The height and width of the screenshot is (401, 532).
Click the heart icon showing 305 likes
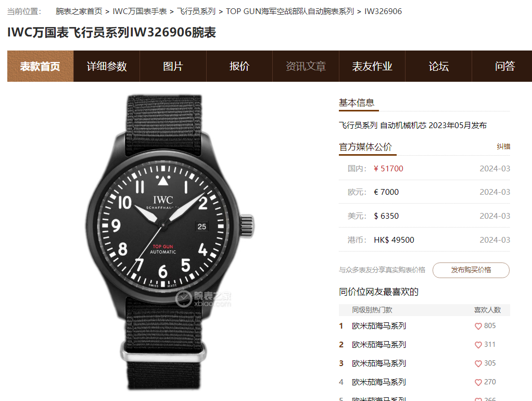pos(478,364)
